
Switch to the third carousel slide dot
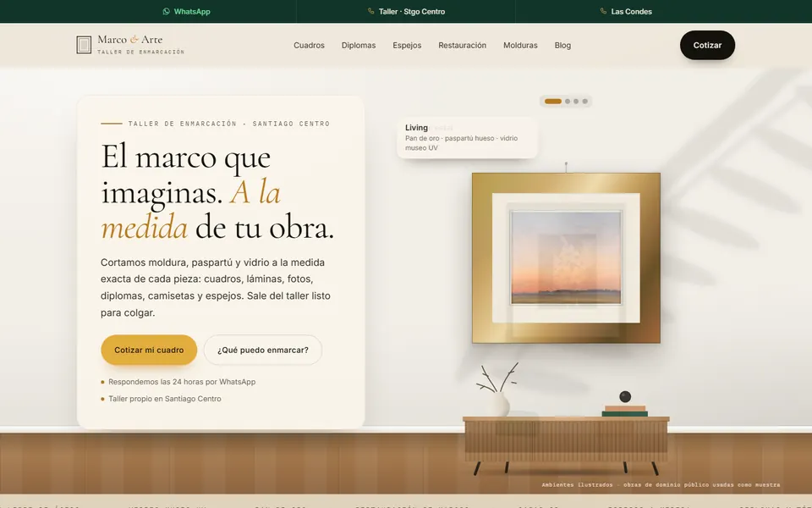[576, 101]
